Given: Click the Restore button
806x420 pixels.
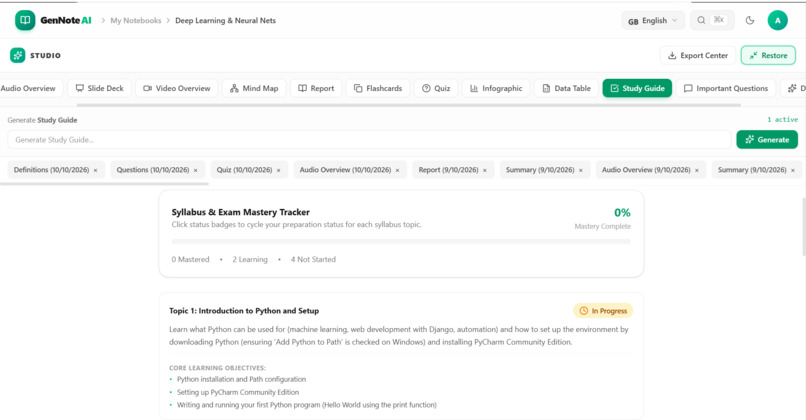Looking at the screenshot, I should tap(768, 56).
